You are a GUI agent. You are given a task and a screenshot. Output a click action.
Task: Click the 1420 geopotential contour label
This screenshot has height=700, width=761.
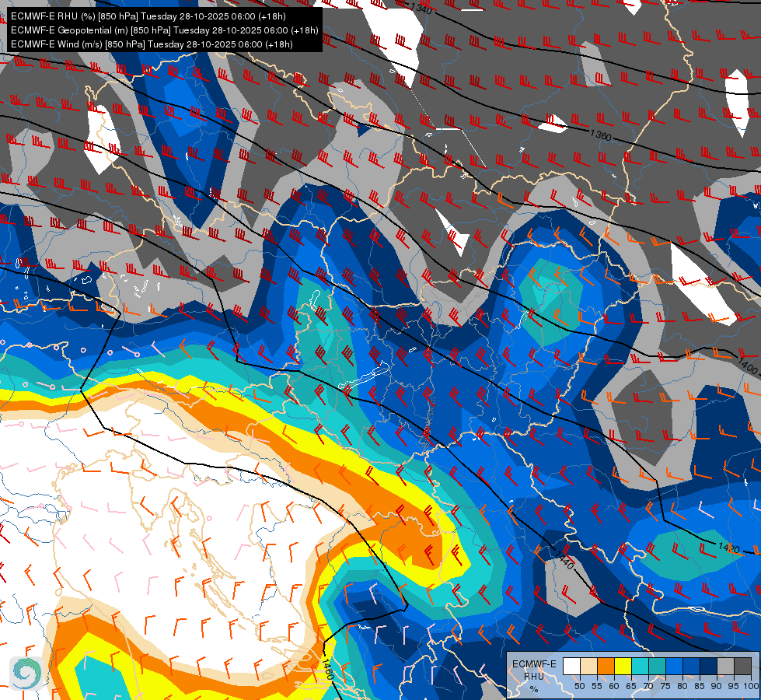pos(728,548)
